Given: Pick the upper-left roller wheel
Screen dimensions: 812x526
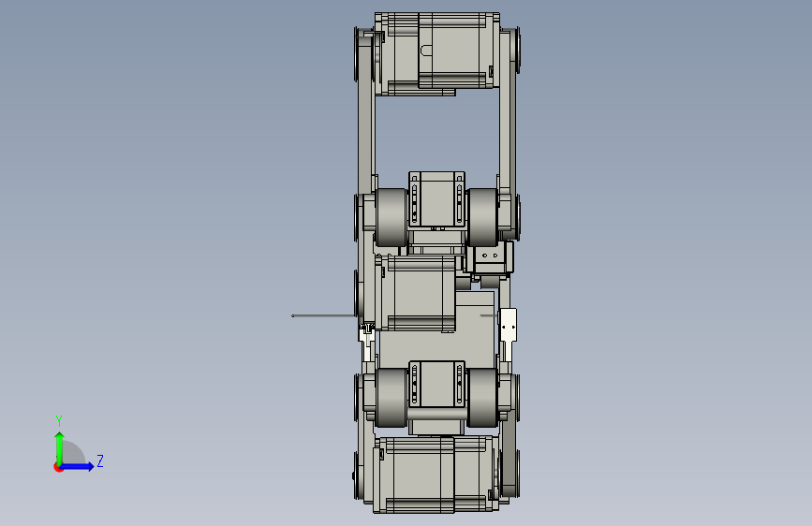Looking at the screenshot, I should (391, 217).
